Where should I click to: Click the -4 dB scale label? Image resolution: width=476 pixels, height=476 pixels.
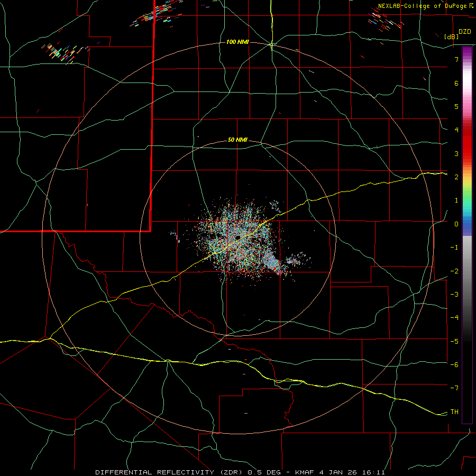[454, 318]
